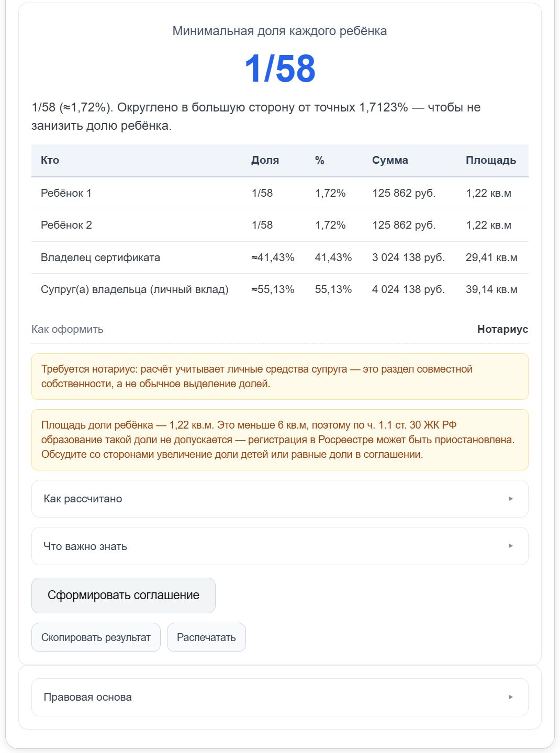Screen dimensions: 560x753
Task: Click the 'Доля' column header
Action: pyautogui.click(x=265, y=160)
